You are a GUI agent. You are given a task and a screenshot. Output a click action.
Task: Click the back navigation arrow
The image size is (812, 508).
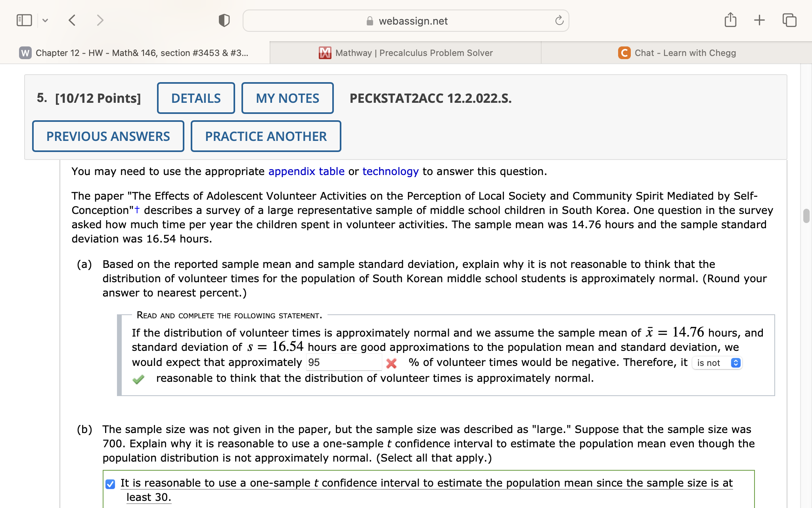[x=72, y=20]
